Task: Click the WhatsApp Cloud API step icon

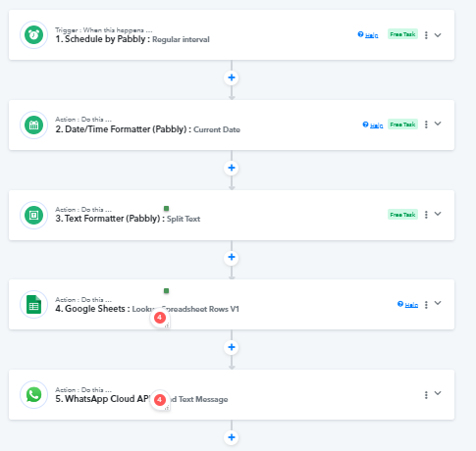Action: [x=33, y=394]
